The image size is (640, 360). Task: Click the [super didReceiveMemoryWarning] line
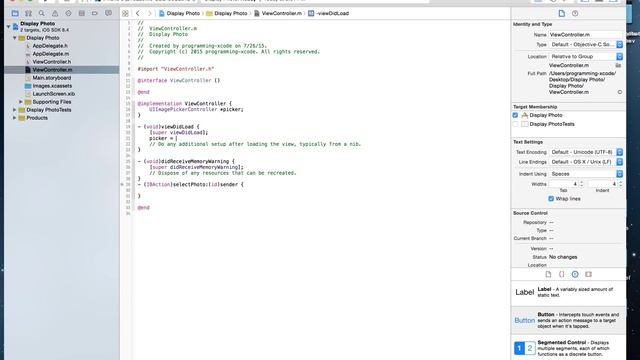[x=196, y=167]
